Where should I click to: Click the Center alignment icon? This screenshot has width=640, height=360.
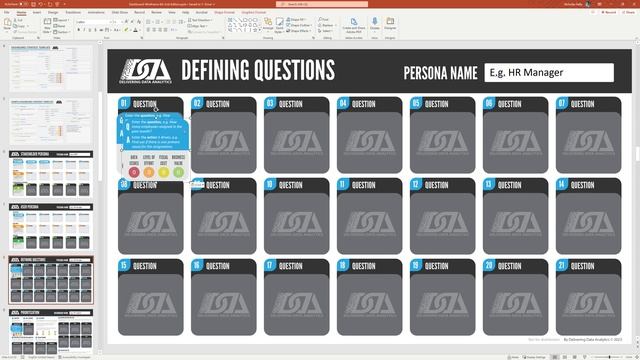(x=154, y=30)
